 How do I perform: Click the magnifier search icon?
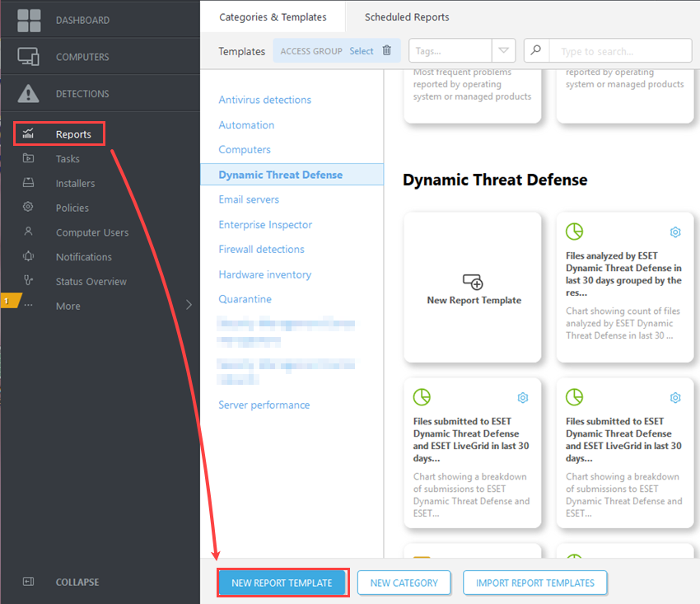point(536,50)
